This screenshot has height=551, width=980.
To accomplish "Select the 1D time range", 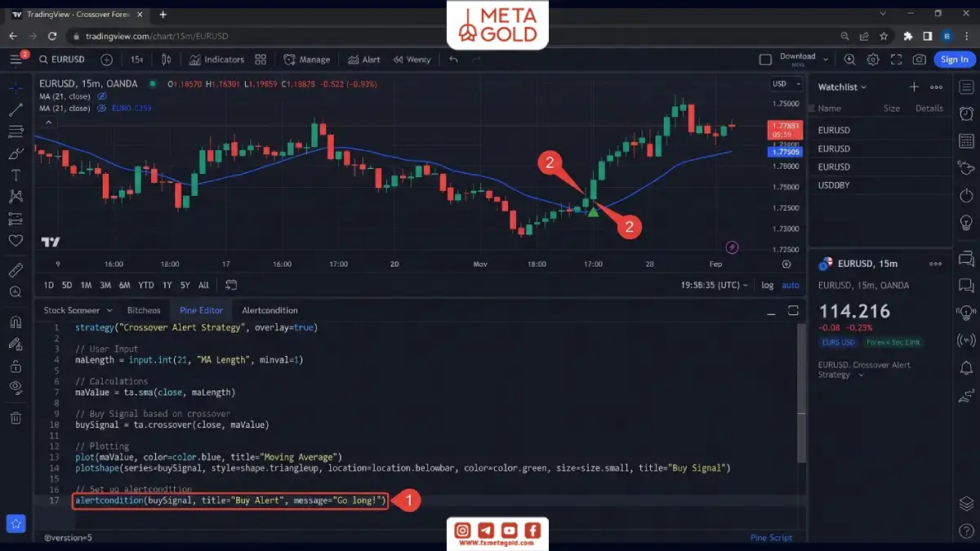I will tap(49, 285).
